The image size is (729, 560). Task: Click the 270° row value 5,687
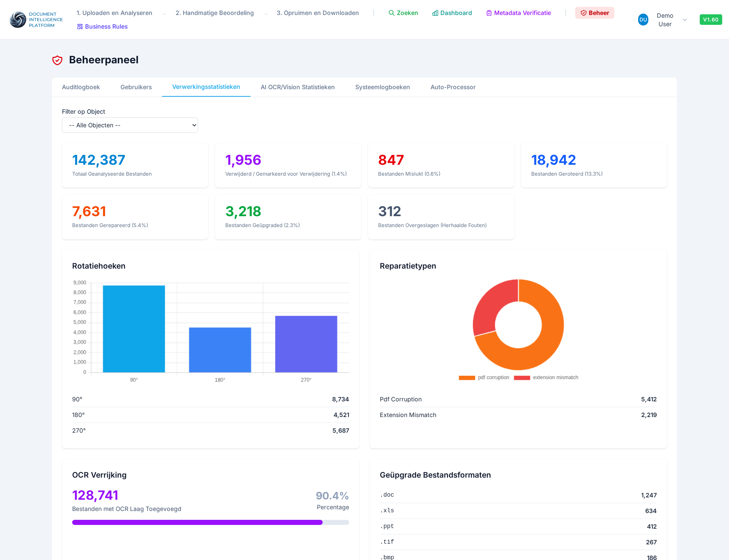pyautogui.click(x=341, y=431)
